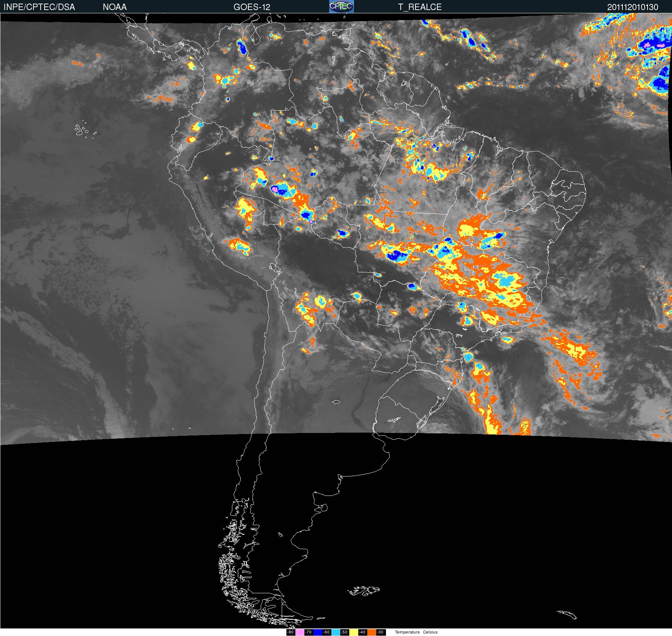Click the 'Temperatura Celsius' legend caption
Screen dimensions: 672x636
coord(416,632)
